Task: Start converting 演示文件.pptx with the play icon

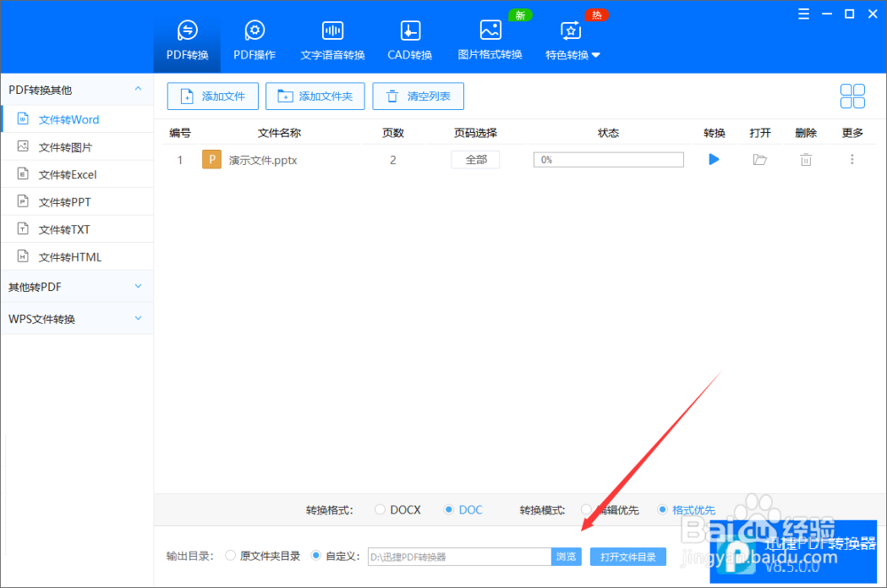Action: tap(714, 160)
